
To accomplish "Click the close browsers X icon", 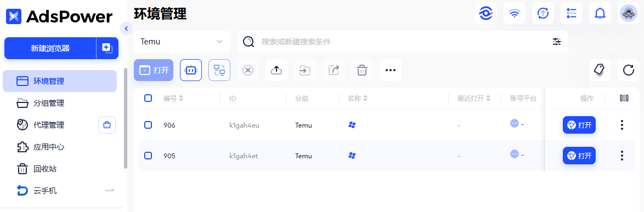I will tap(248, 70).
